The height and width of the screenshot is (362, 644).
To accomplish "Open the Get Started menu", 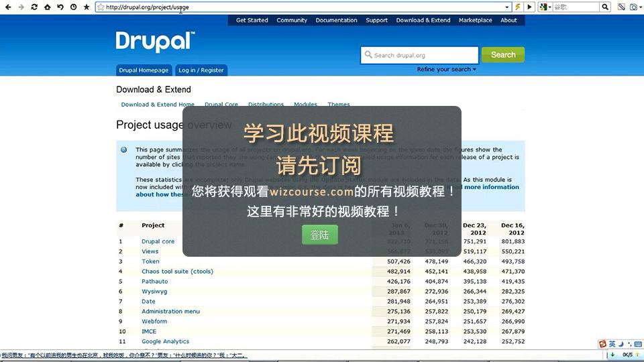I will tap(252, 20).
